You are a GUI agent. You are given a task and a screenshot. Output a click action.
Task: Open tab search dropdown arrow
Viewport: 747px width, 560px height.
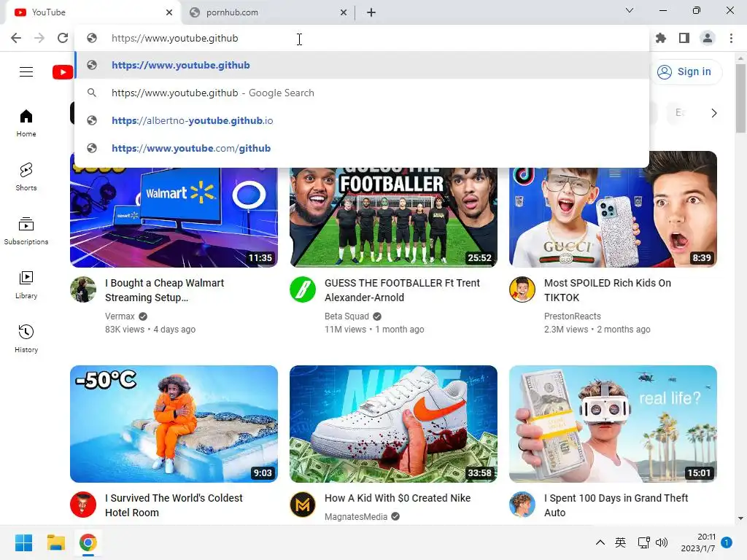click(630, 10)
